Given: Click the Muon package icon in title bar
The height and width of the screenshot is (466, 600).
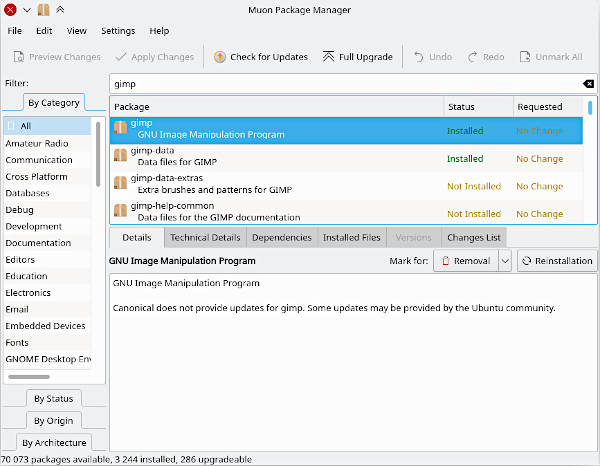Looking at the screenshot, I should pos(43,10).
